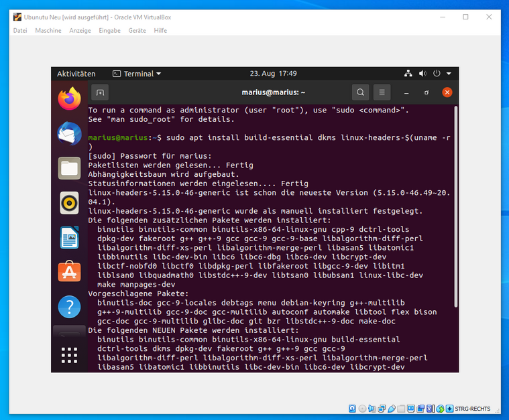509x420 pixels.
Task: Launch Ubuntu Software store icon
Action: (x=69, y=271)
